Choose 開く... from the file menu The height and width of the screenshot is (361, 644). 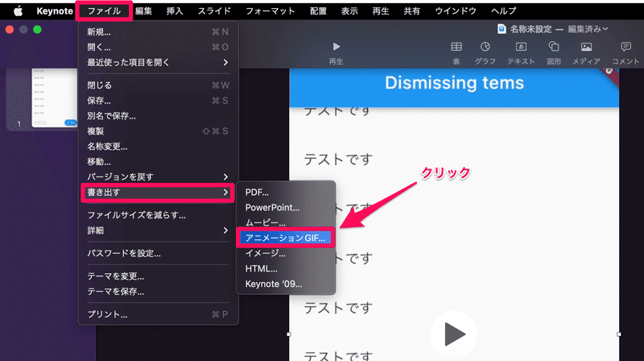(x=158, y=47)
